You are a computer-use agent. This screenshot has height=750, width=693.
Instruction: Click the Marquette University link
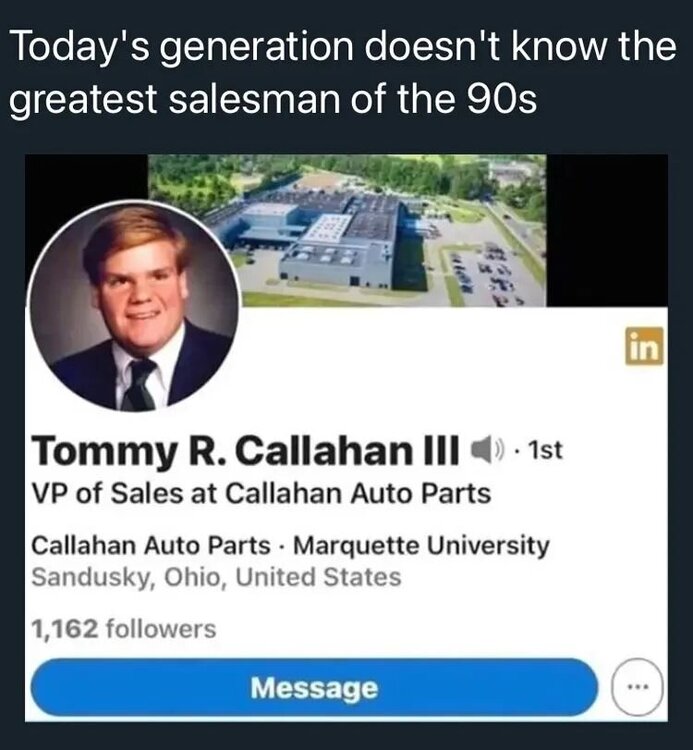(x=422, y=546)
